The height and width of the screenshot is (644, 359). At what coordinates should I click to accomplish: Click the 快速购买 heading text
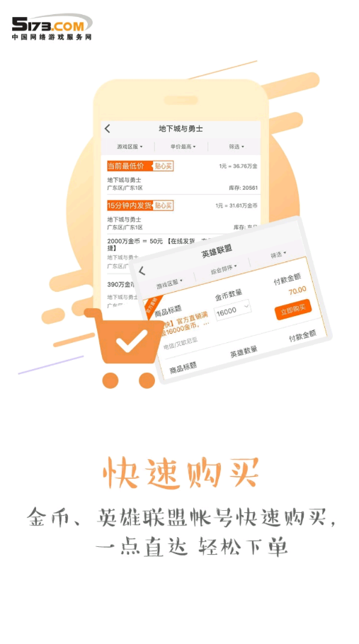pos(181,472)
